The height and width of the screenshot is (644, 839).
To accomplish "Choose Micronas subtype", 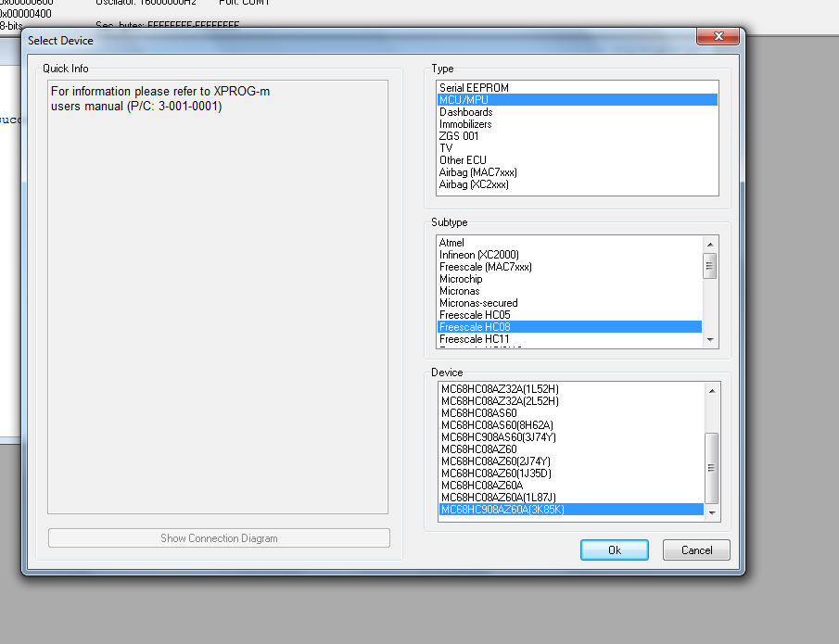I will [x=569, y=291].
